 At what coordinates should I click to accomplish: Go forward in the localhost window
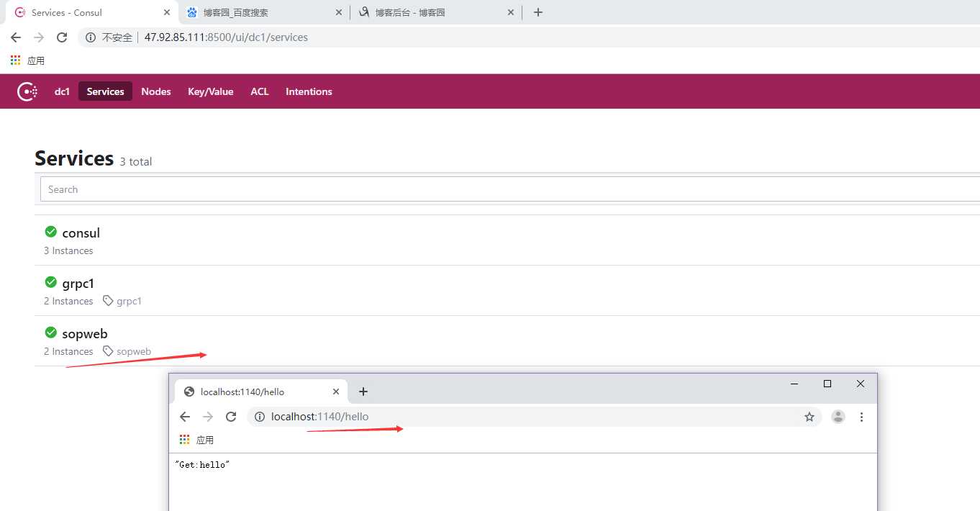coord(208,417)
